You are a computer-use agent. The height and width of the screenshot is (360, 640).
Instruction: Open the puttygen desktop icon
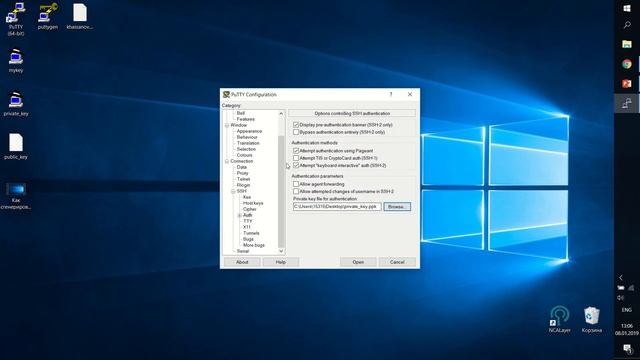tap(48, 16)
